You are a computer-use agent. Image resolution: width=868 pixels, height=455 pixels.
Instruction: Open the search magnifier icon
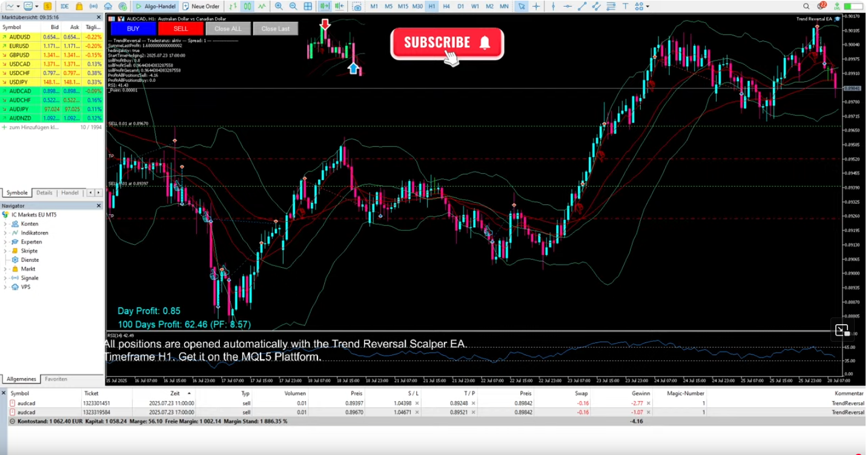[806, 6]
